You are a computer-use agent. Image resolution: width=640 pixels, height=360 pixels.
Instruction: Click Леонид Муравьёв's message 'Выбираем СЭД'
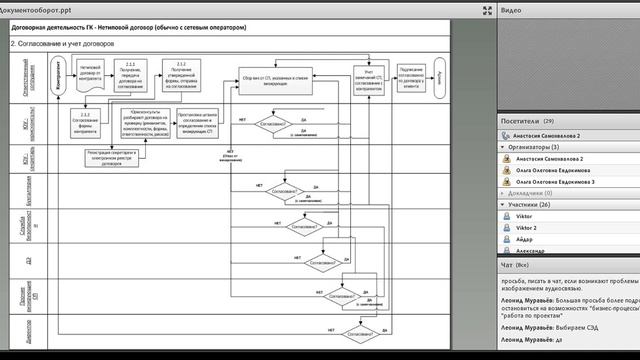(550, 328)
